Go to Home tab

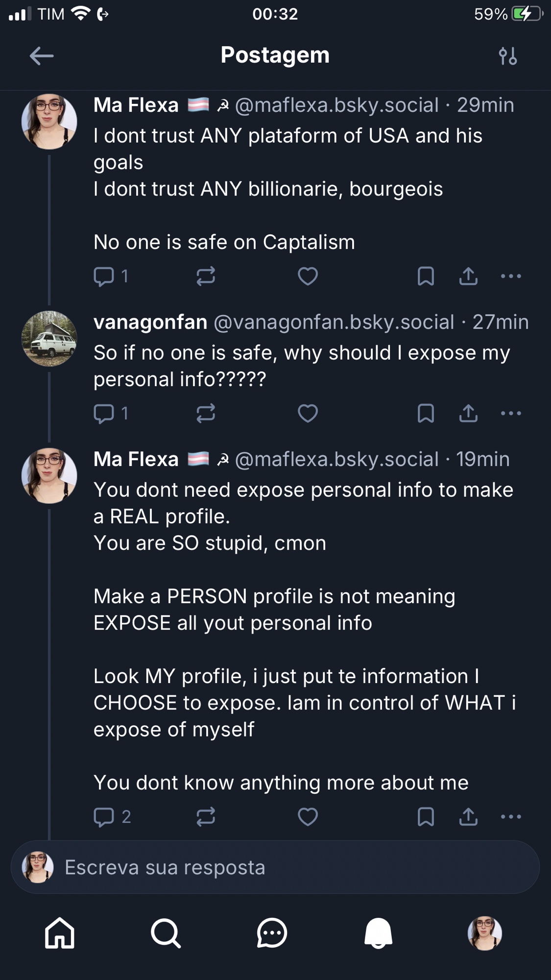tap(60, 933)
